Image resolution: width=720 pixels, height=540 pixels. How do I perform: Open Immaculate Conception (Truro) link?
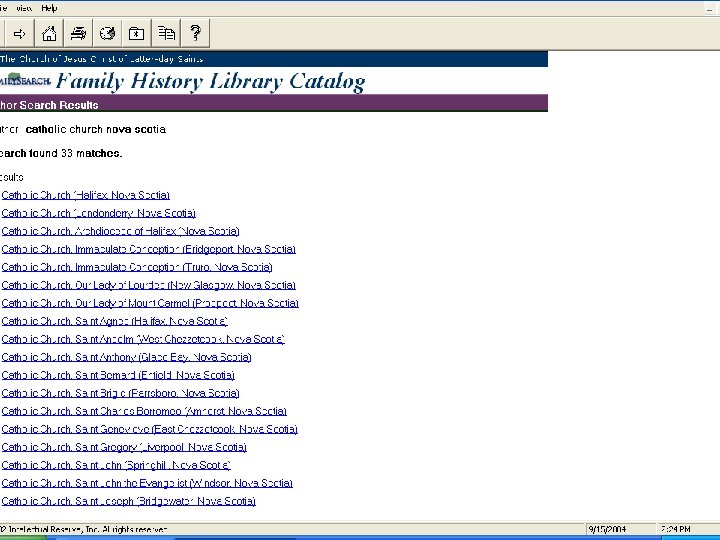(137, 267)
